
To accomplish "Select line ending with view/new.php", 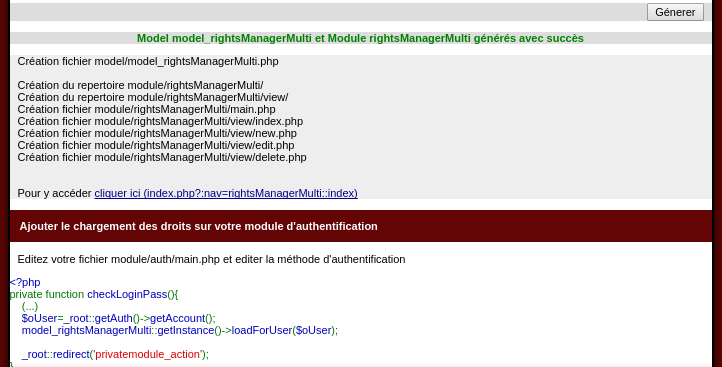I will (x=157, y=133).
